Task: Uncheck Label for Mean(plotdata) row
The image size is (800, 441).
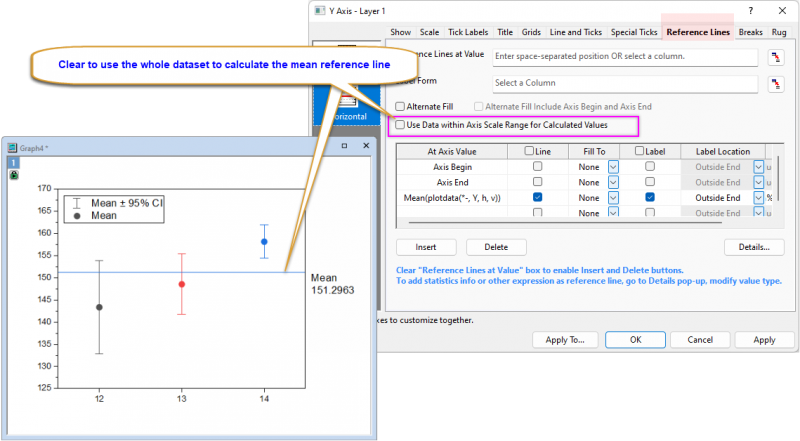Action: tap(649, 197)
